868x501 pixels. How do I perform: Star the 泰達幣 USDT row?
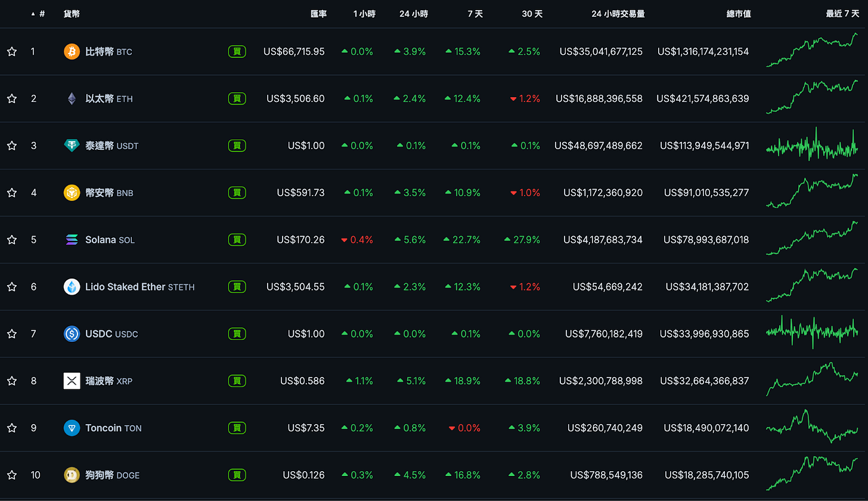pyautogui.click(x=12, y=146)
